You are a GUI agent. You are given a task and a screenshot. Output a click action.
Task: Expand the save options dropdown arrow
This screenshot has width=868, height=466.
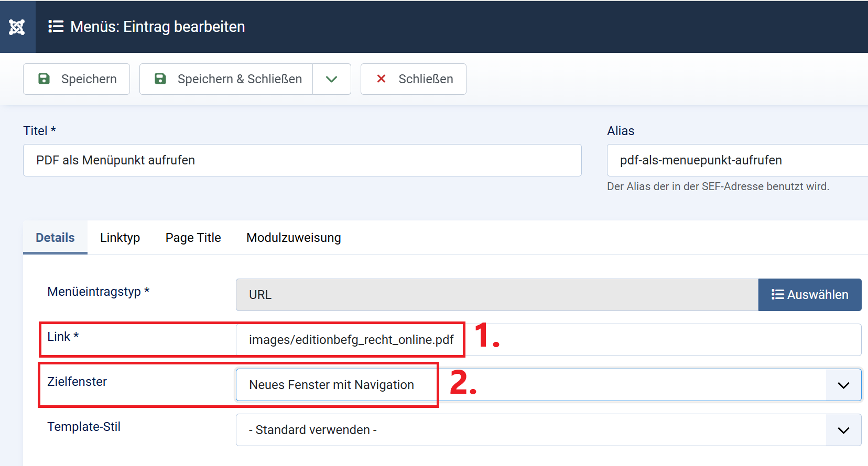tap(331, 79)
